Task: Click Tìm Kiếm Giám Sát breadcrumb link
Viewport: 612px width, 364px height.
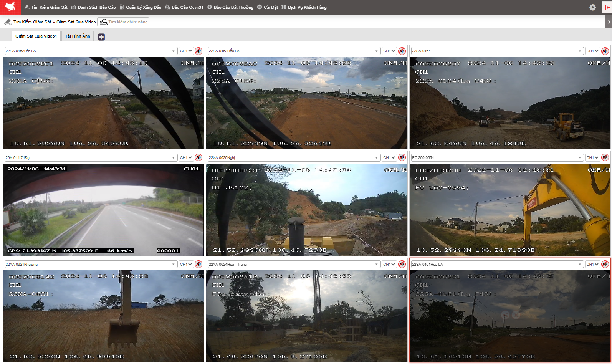Action: tap(32, 22)
